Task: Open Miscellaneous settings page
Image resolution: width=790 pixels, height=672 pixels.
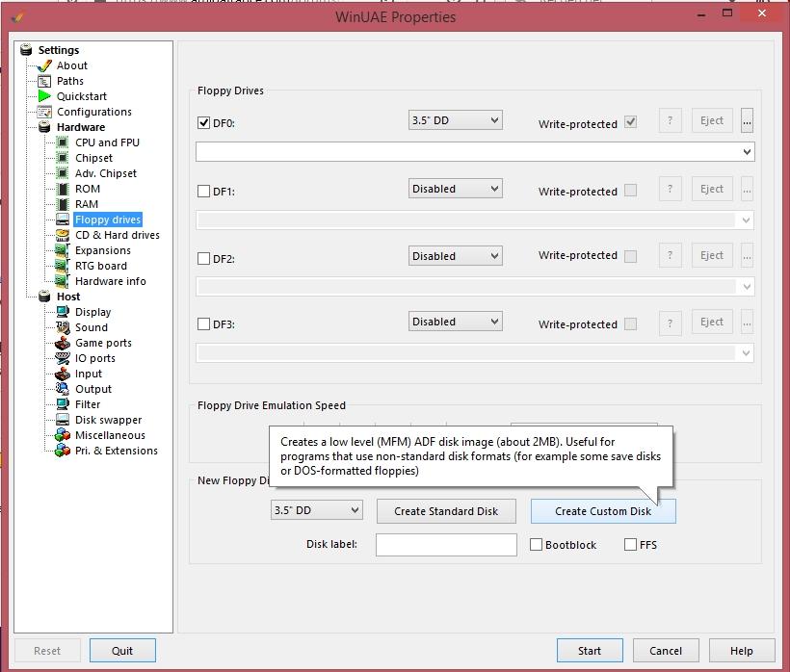Action: pyautogui.click(x=110, y=435)
